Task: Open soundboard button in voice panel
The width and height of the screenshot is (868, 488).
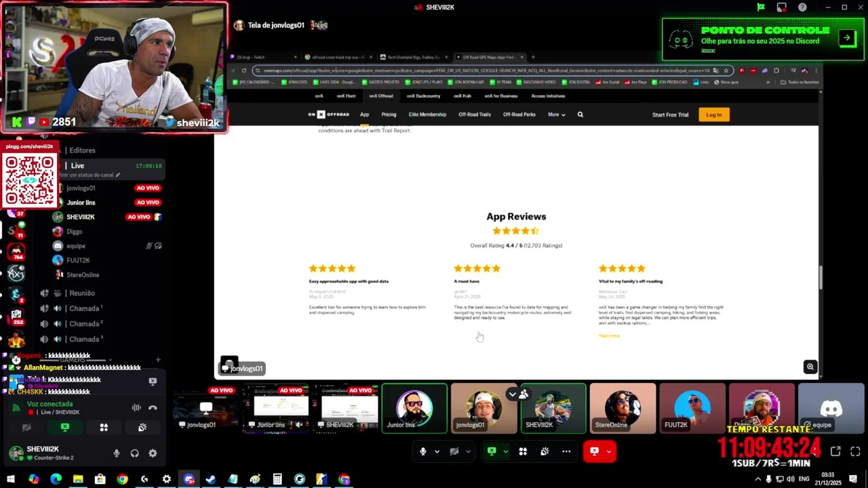Action: (x=142, y=428)
